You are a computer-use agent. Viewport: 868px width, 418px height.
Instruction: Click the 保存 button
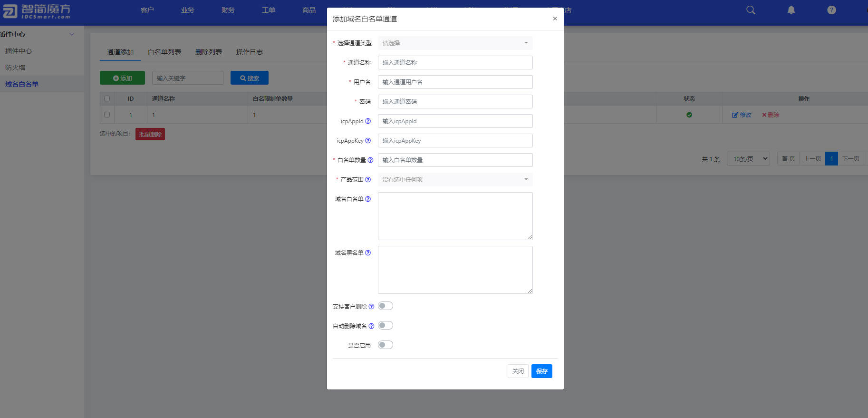542,371
